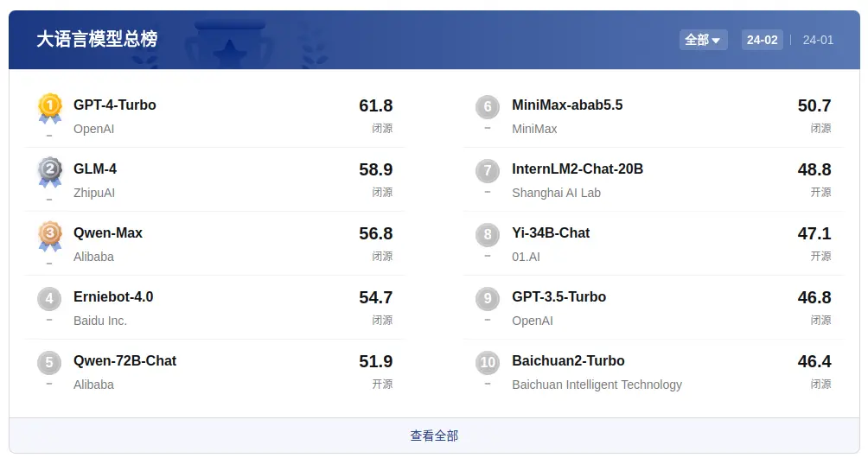Click the gray rank 9 badge
Image resolution: width=868 pixels, height=458 pixels.
point(488,299)
